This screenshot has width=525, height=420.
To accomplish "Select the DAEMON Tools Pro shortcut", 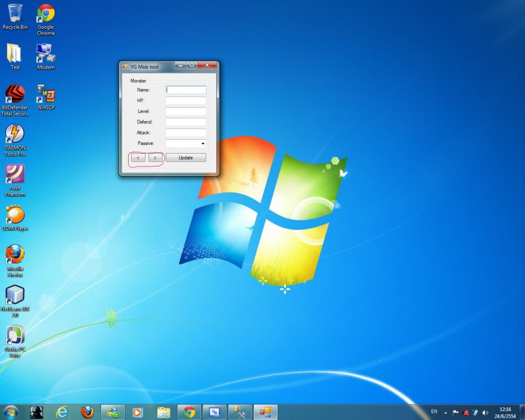I will pyautogui.click(x=15, y=140).
